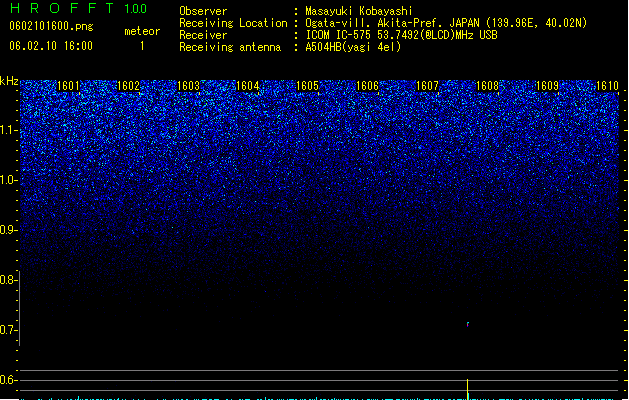Click the meteor echo spot near 0.7 kHz
This screenshot has width=629, height=400.
tap(468, 324)
